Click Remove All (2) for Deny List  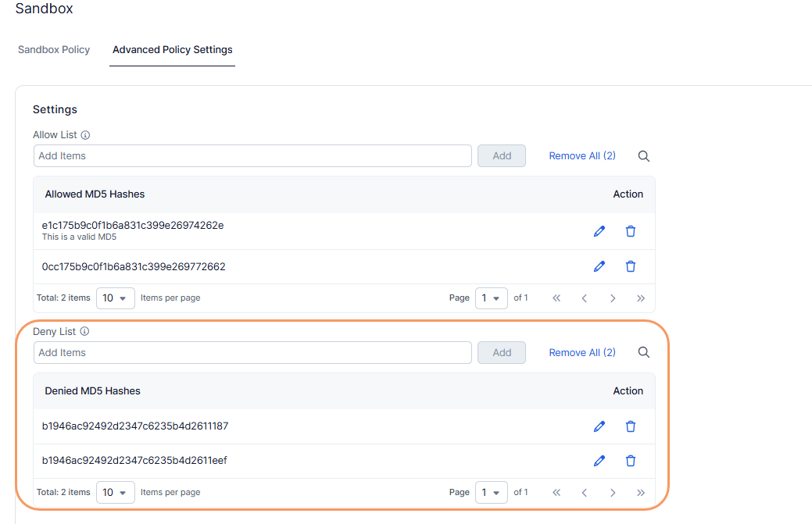582,352
